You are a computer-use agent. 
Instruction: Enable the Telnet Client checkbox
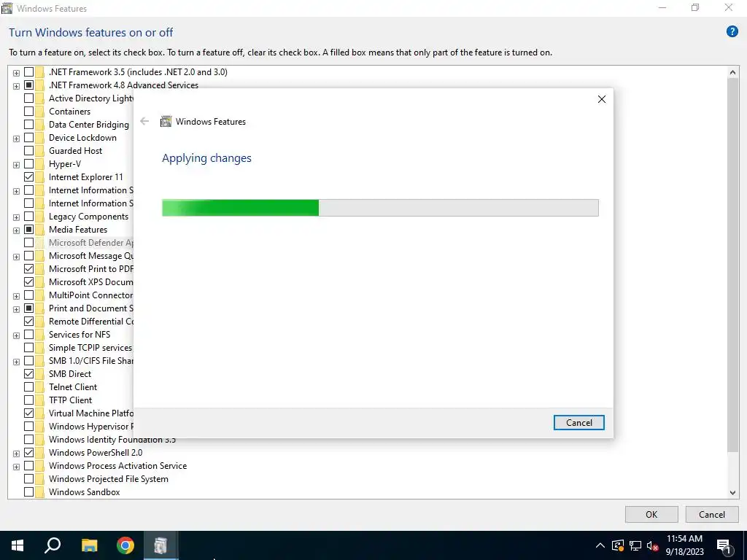click(x=28, y=387)
